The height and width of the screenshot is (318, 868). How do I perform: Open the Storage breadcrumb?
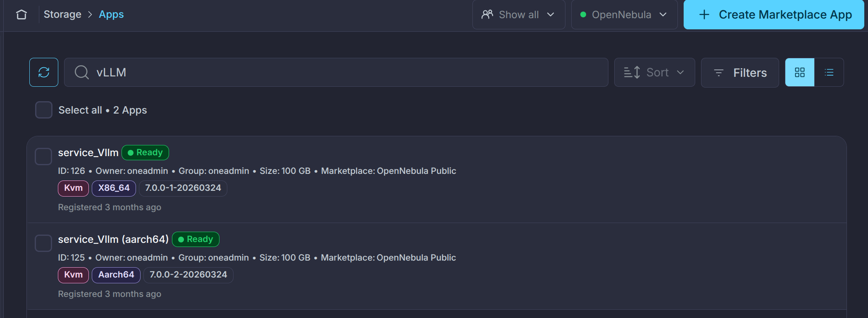(62, 14)
